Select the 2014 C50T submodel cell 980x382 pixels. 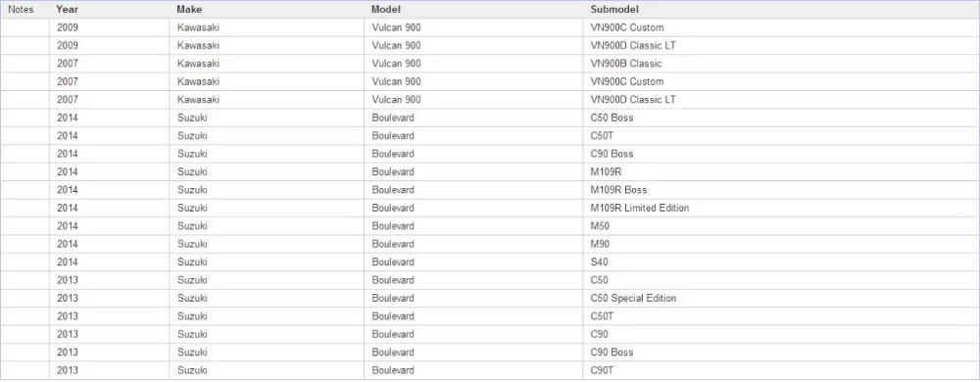click(x=781, y=136)
